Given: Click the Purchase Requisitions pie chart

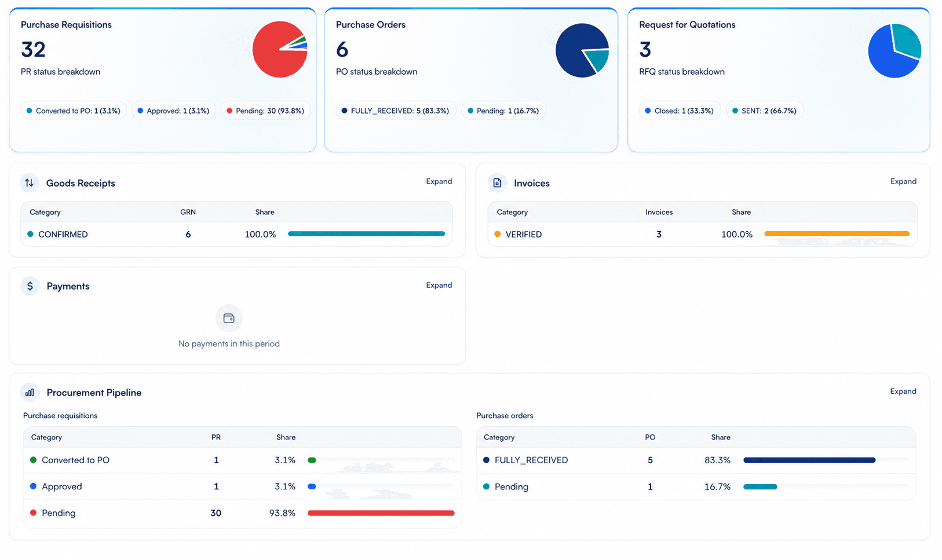Looking at the screenshot, I should [280, 49].
